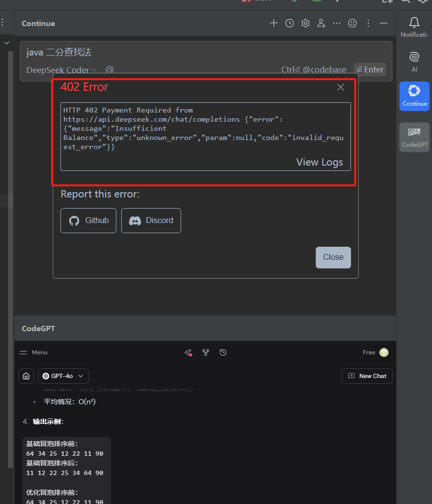Open Continue history clock icon
Image resolution: width=432 pixels, height=504 pixels.
[x=290, y=23]
